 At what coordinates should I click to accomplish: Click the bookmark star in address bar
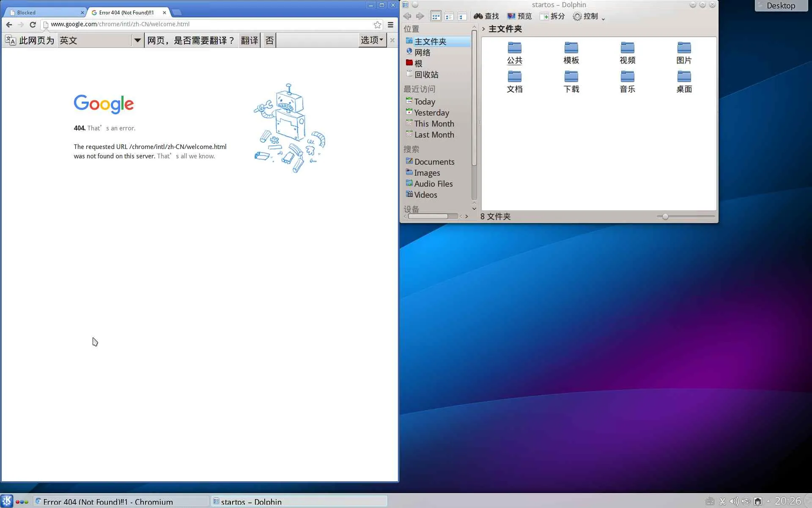[377, 25]
